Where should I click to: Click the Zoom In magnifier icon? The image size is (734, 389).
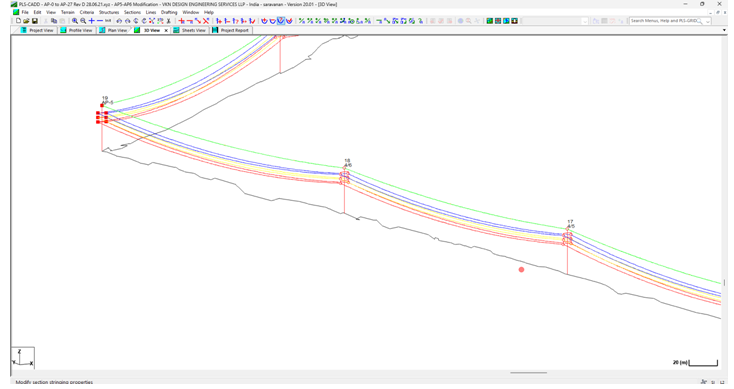tap(74, 21)
